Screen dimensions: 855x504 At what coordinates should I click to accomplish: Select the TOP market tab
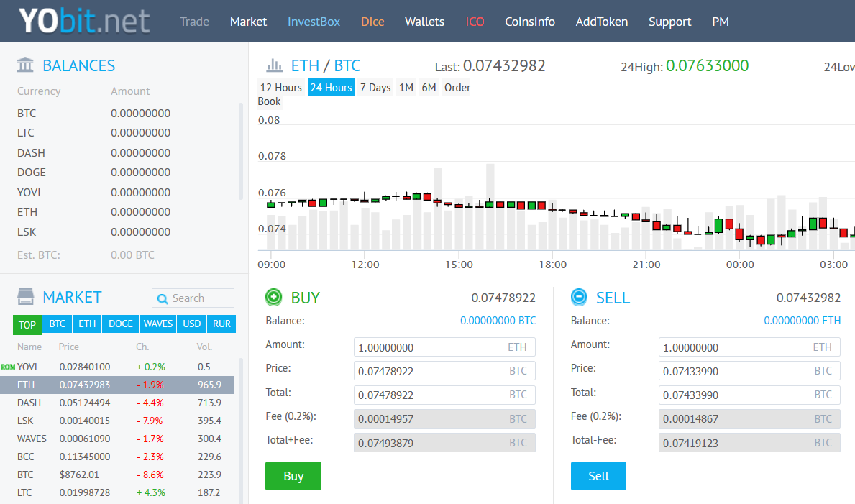click(x=27, y=324)
